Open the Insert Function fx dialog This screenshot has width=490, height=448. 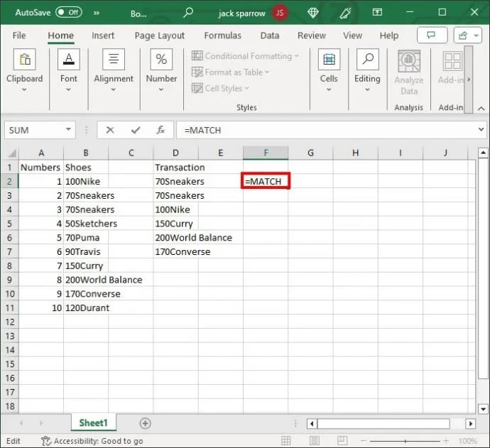160,130
